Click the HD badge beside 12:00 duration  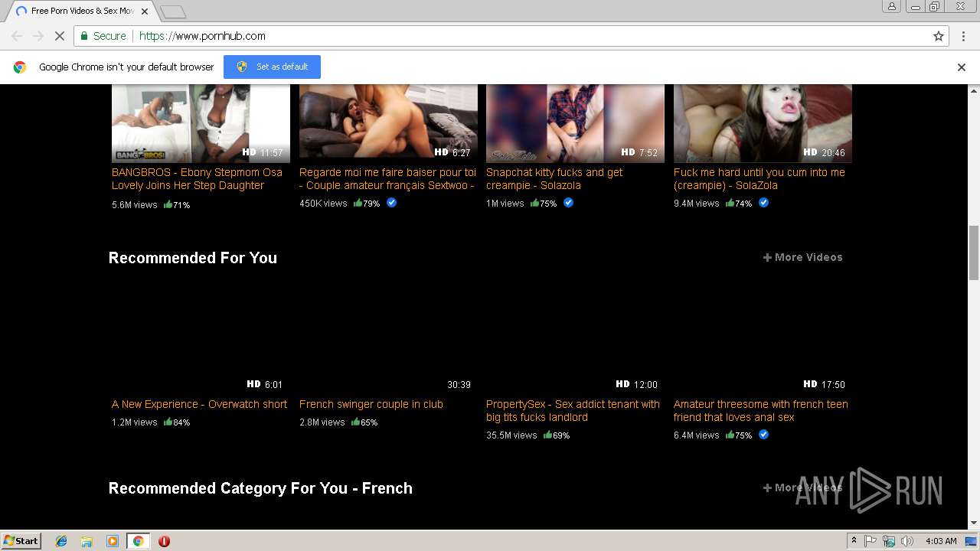(x=622, y=384)
